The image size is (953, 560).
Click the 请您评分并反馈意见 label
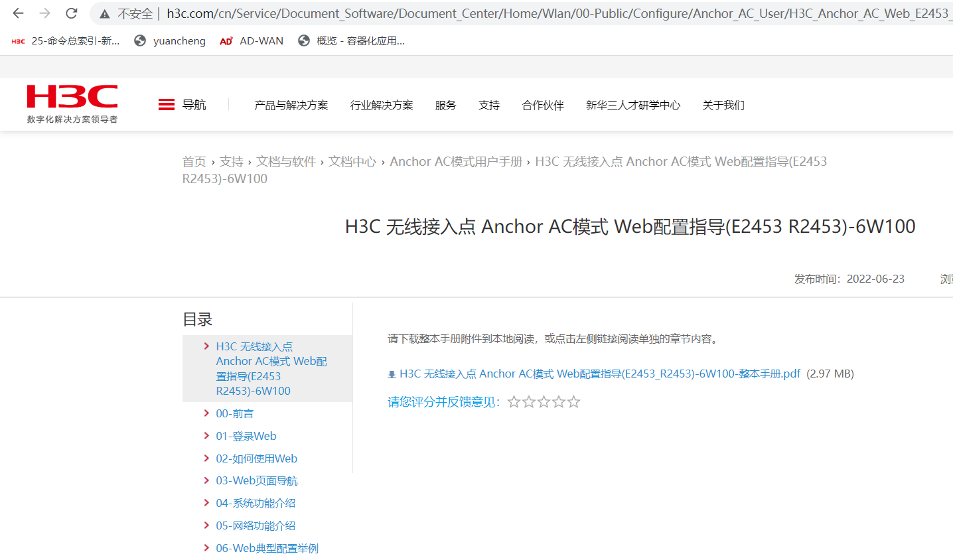click(x=444, y=402)
